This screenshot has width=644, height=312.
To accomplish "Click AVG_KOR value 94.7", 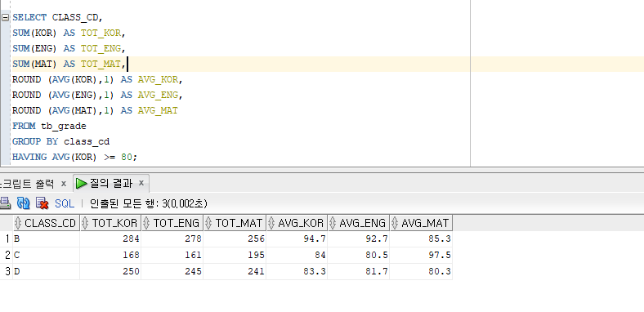I will [297, 239].
